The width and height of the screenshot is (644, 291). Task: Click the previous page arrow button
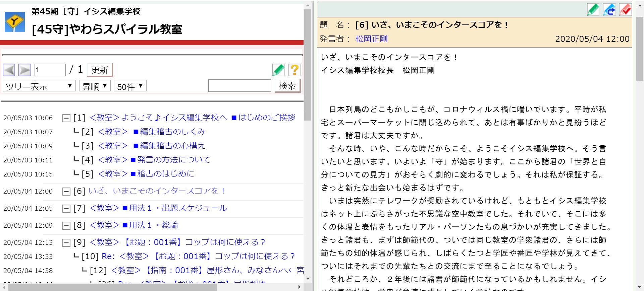(9, 70)
